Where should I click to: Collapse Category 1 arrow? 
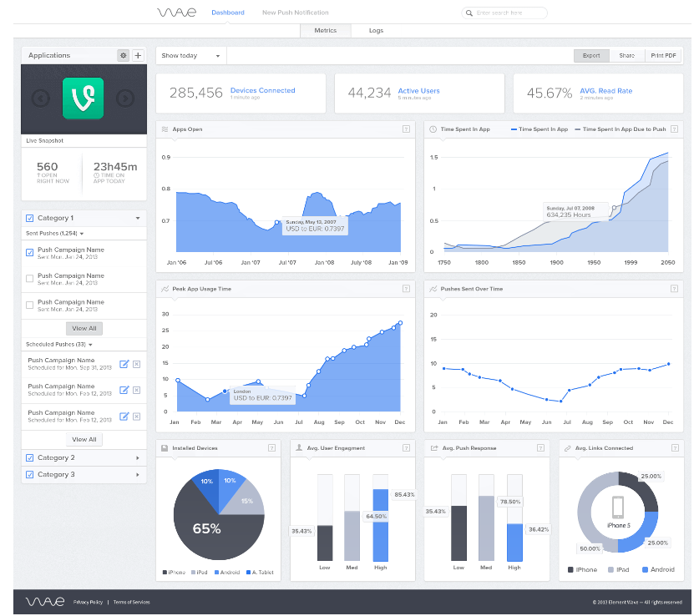pyautogui.click(x=138, y=218)
